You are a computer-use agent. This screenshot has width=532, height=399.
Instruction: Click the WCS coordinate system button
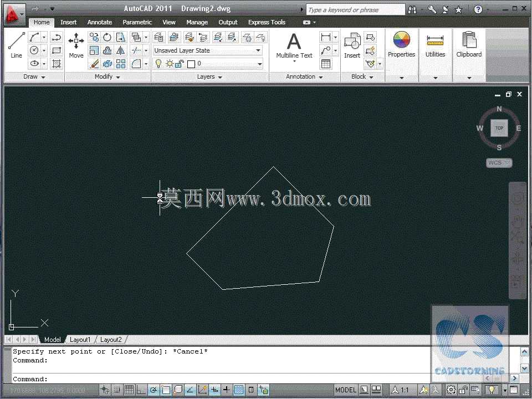[x=499, y=162]
